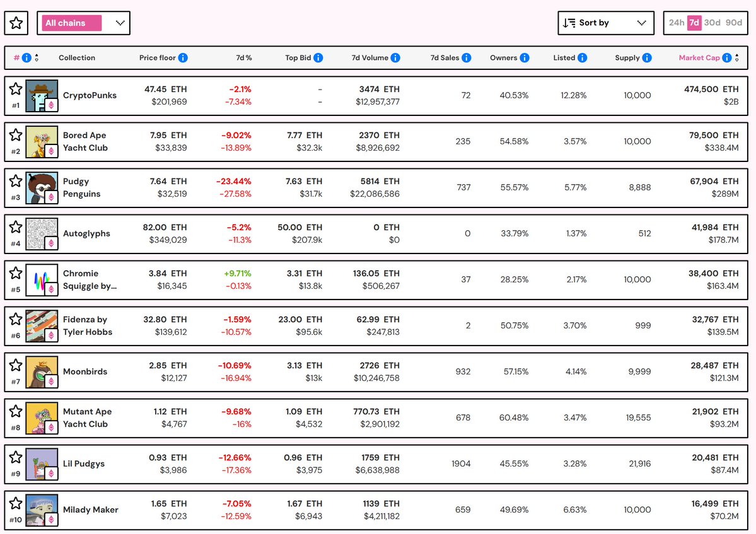The height and width of the screenshot is (534, 756).
Task: Click Autoglyphs 50.00 ETH top bid
Action: tap(299, 228)
